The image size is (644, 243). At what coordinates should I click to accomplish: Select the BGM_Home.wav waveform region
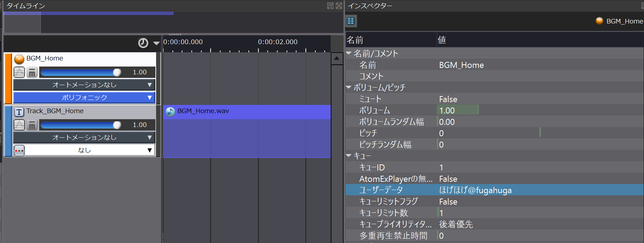(247, 131)
